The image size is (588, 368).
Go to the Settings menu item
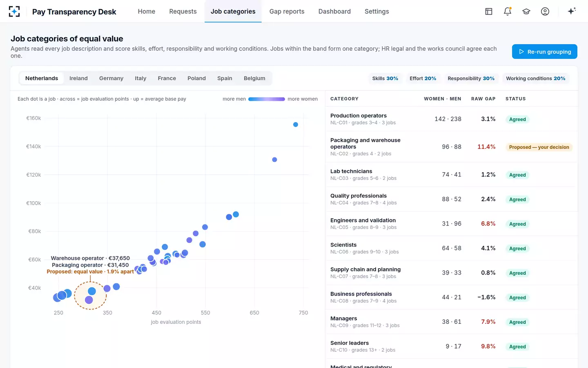(376, 11)
